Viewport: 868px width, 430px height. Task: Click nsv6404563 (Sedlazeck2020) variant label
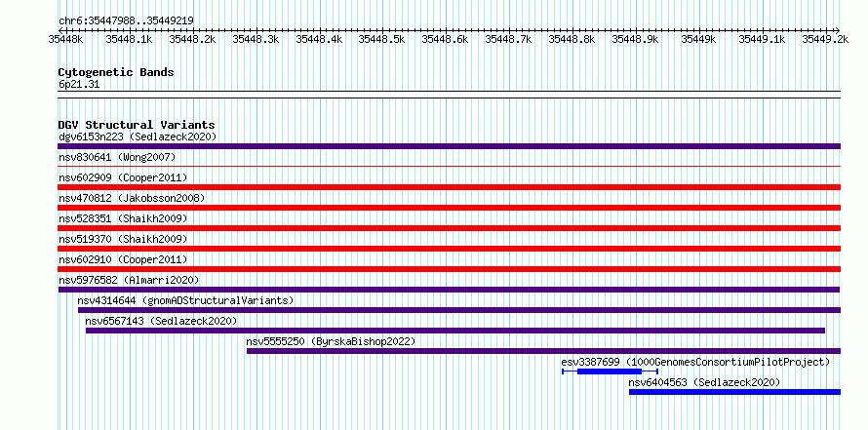pos(704,382)
